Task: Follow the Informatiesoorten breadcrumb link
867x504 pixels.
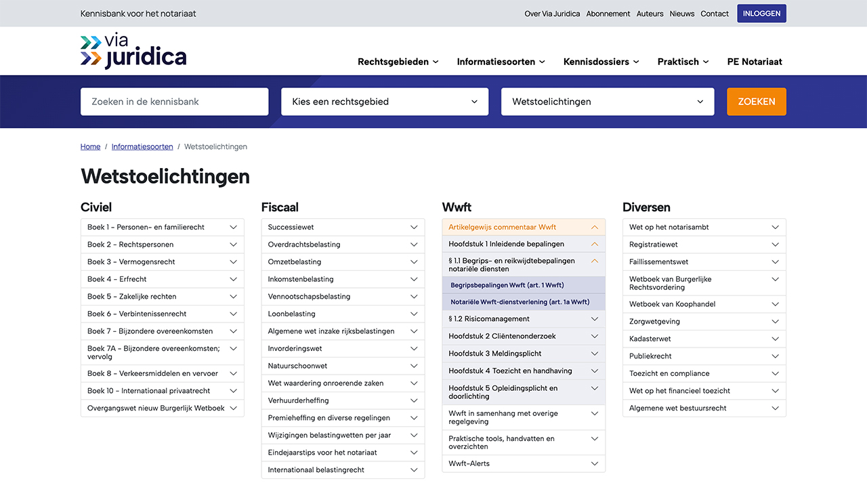Action: 142,146
